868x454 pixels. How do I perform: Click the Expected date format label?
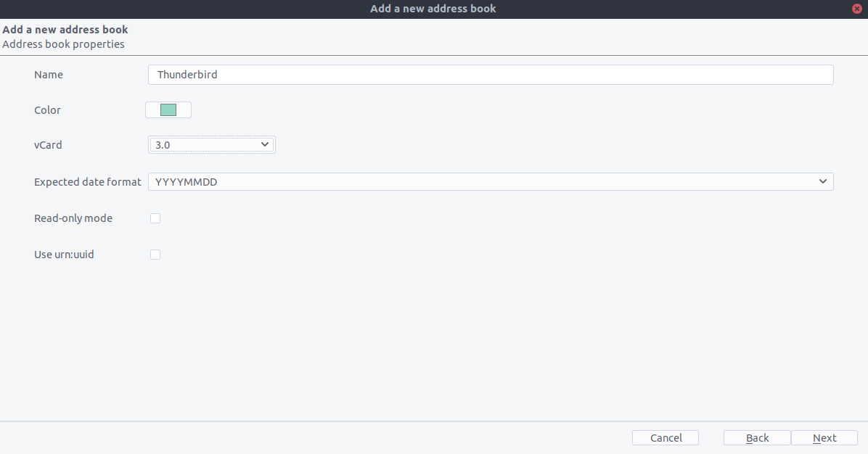pos(87,181)
